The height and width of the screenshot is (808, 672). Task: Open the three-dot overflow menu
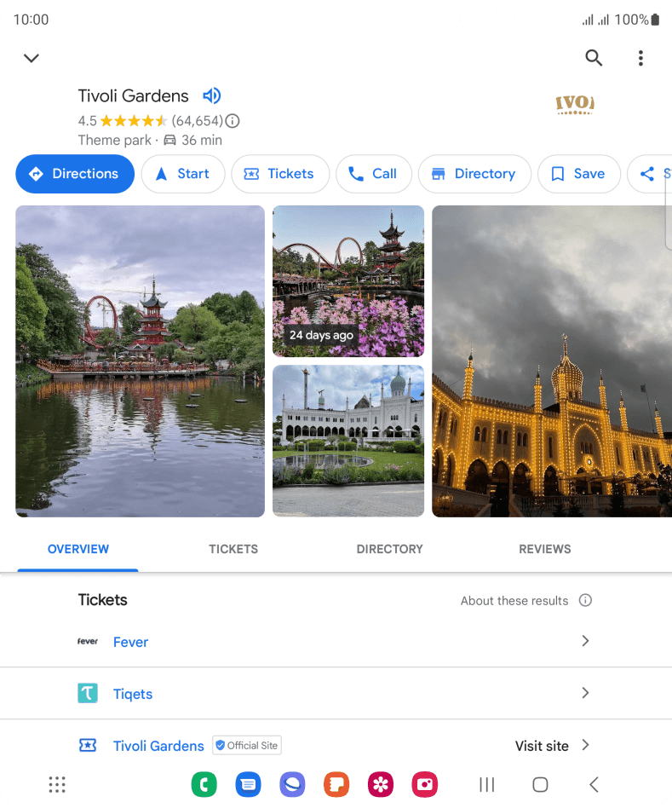pyautogui.click(x=640, y=58)
